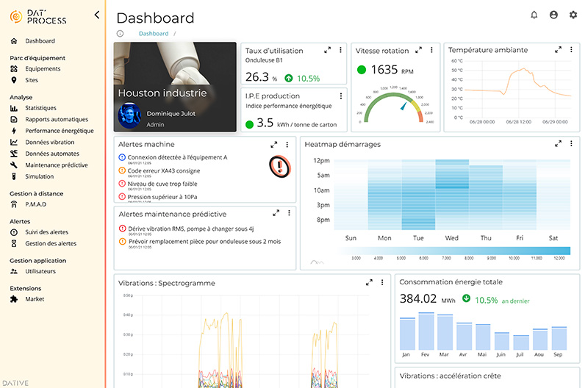Expand the Taux d'utilisation widget fullscreen
The height and width of the screenshot is (388, 588).
coord(327,50)
